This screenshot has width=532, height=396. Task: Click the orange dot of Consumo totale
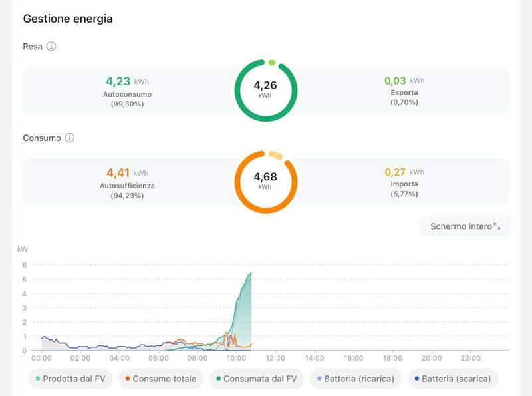point(126,379)
